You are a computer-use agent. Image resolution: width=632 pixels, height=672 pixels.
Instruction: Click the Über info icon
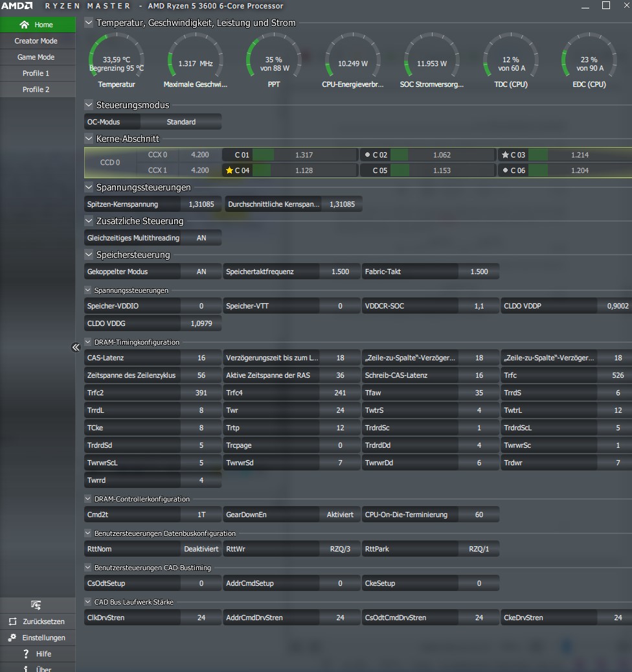(26, 669)
